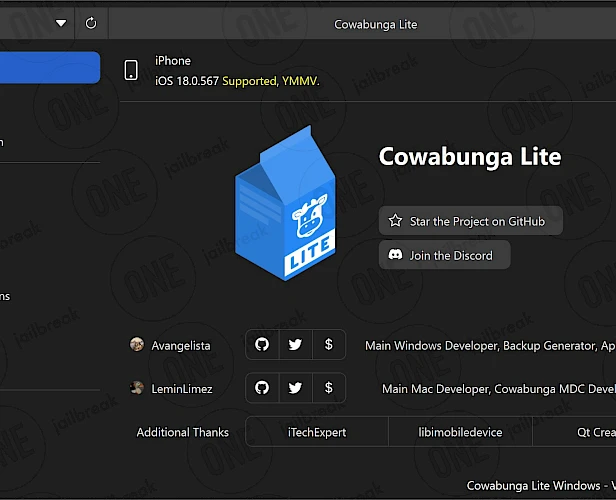Image resolution: width=616 pixels, height=500 pixels.
Task: Open LeminLimez's Twitter page
Action: click(x=295, y=388)
